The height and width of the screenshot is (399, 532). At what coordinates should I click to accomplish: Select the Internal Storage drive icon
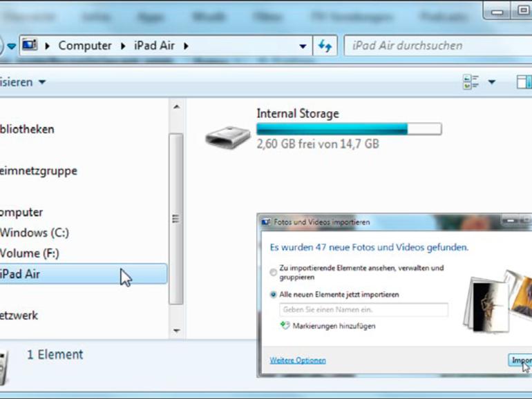228,137
